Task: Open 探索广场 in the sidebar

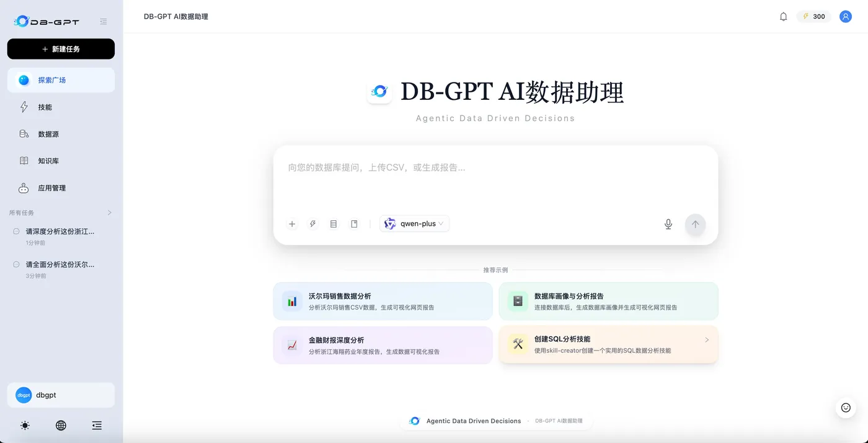Action: pos(61,80)
